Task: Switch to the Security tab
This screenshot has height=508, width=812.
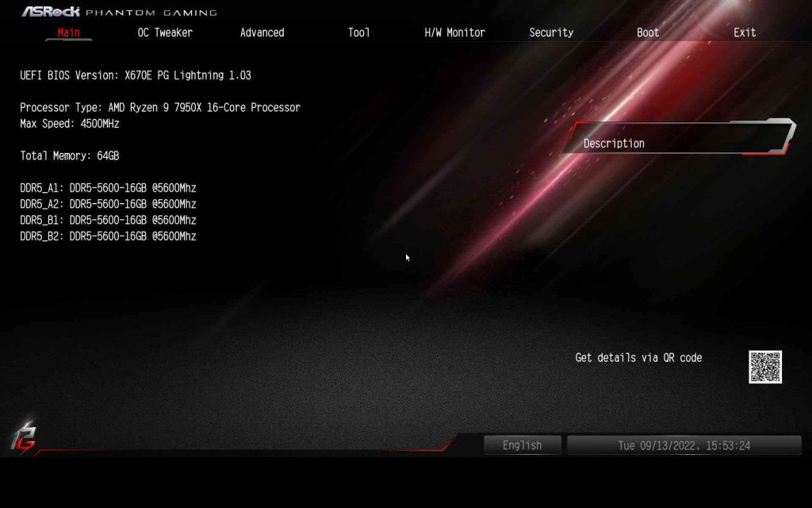Action: pyautogui.click(x=551, y=33)
